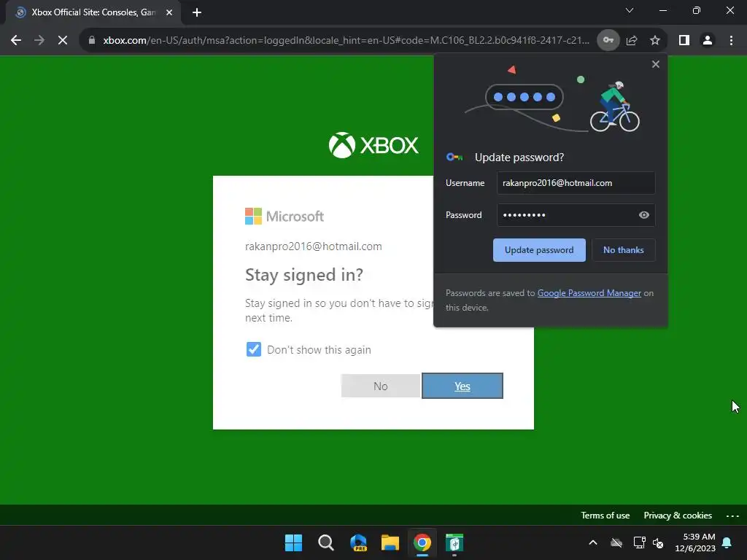Open the Windows Start menu
Viewport: 747px width, 560px height.
tap(293, 542)
